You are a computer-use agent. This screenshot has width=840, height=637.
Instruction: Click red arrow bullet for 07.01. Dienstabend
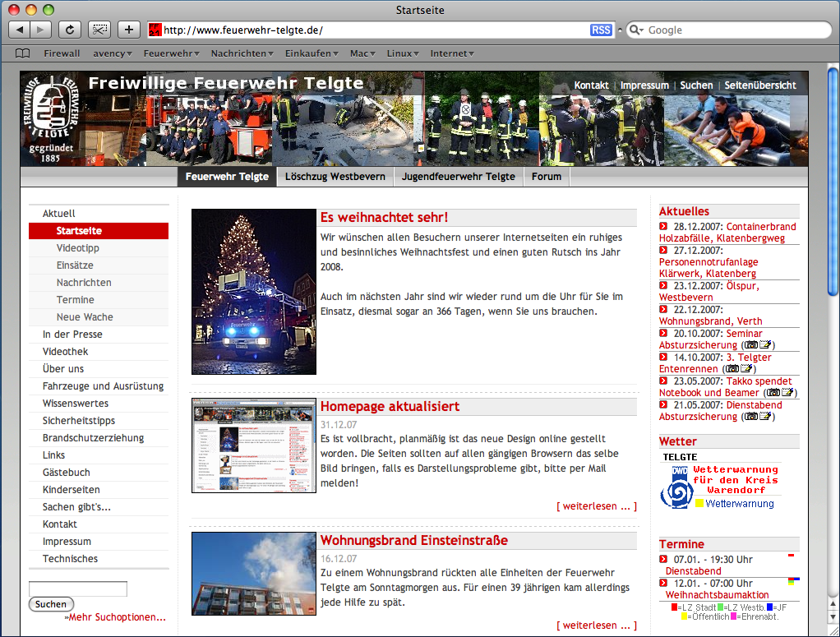click(x=663, y=559)
